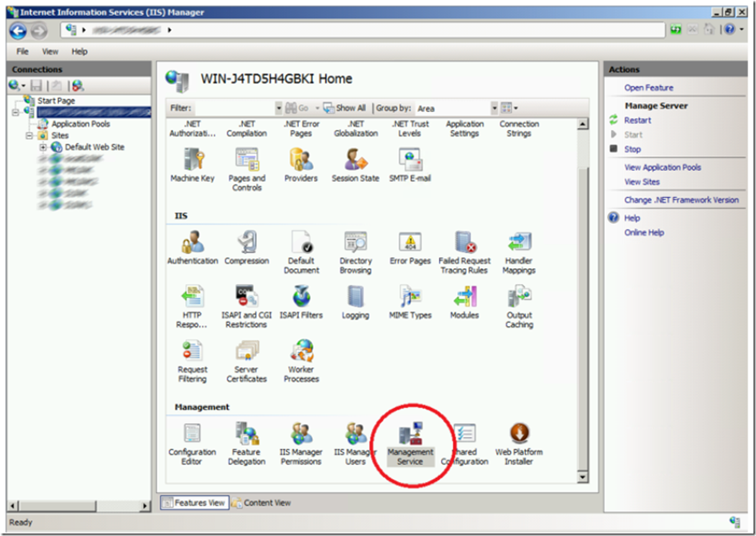The image size is (756, 536).
Task: Click the Help icon in address bar
Action: (x=730, y=29)
